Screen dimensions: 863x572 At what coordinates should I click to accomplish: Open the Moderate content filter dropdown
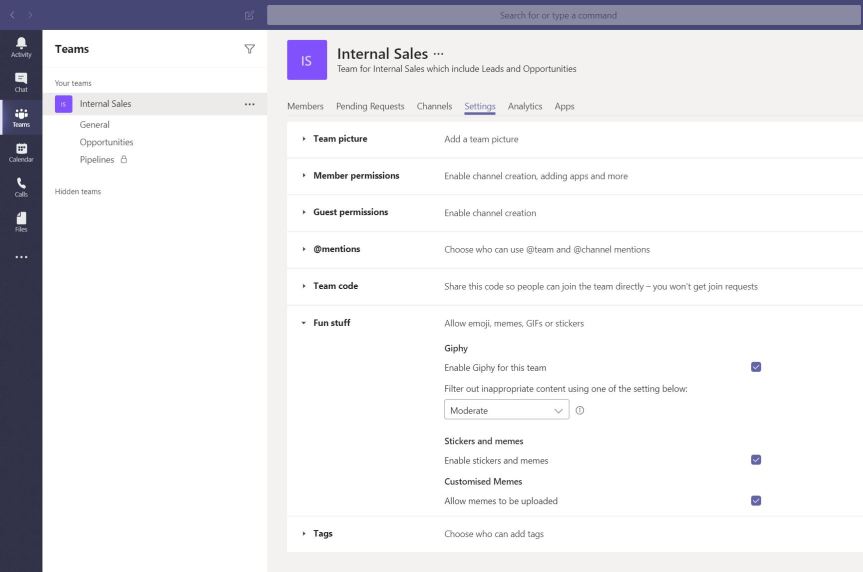506,410
